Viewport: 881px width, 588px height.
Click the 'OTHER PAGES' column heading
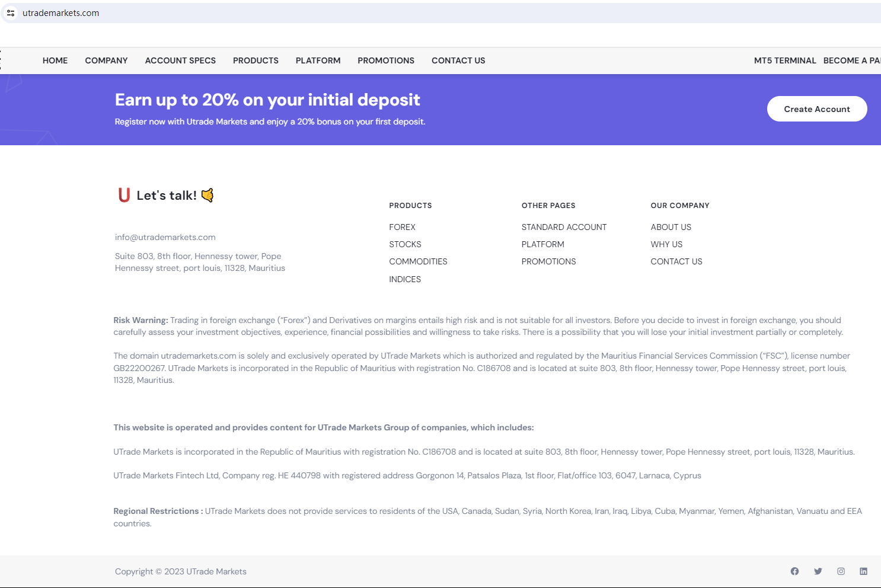(548, 206)
